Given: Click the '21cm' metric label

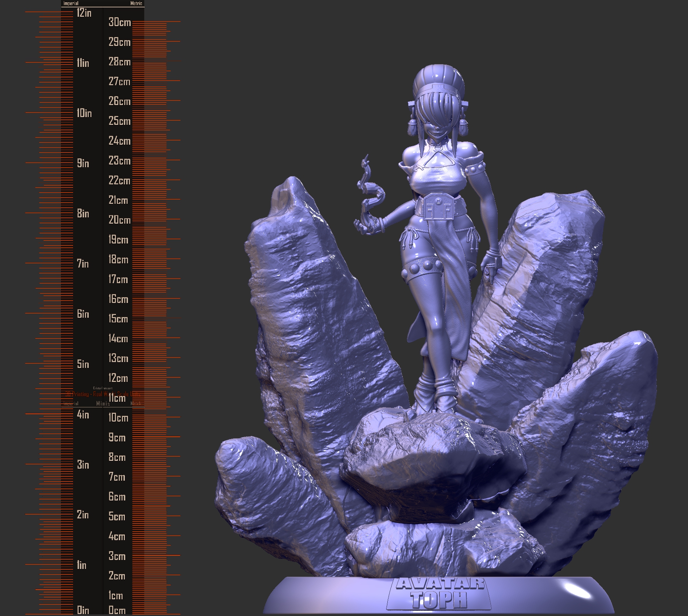Looking at the screenshot, I should (118, 200).
